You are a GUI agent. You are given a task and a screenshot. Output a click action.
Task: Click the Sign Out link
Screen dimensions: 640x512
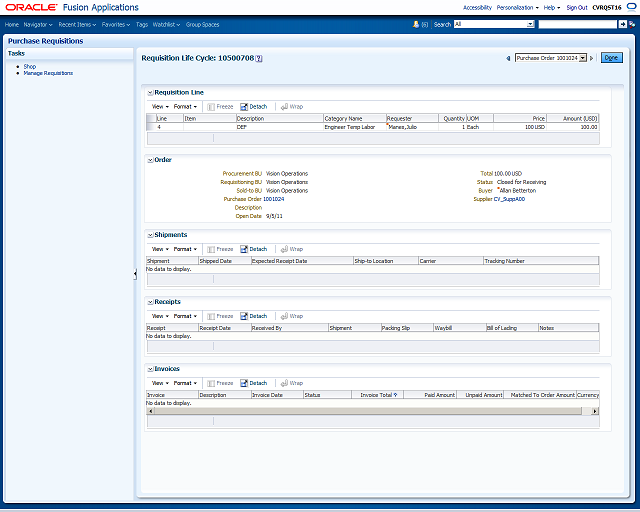(x=577, y=8)
